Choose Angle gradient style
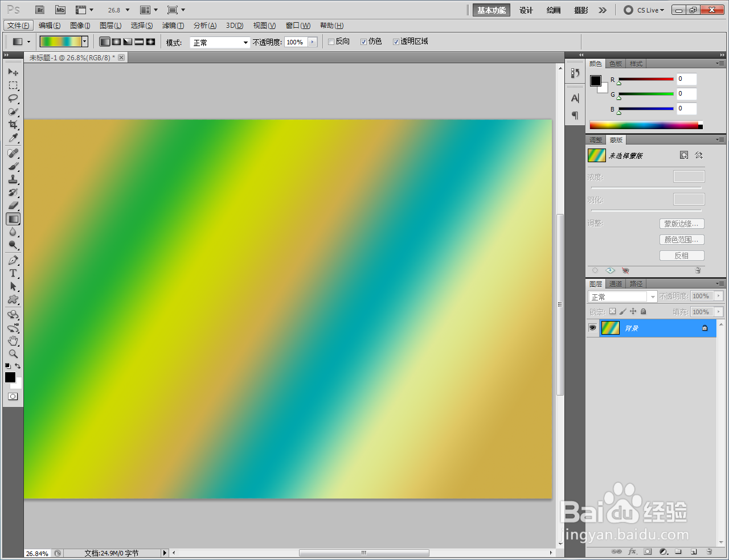Image resolution: width=729 pixels, height=560 pixels. (128, 42)
